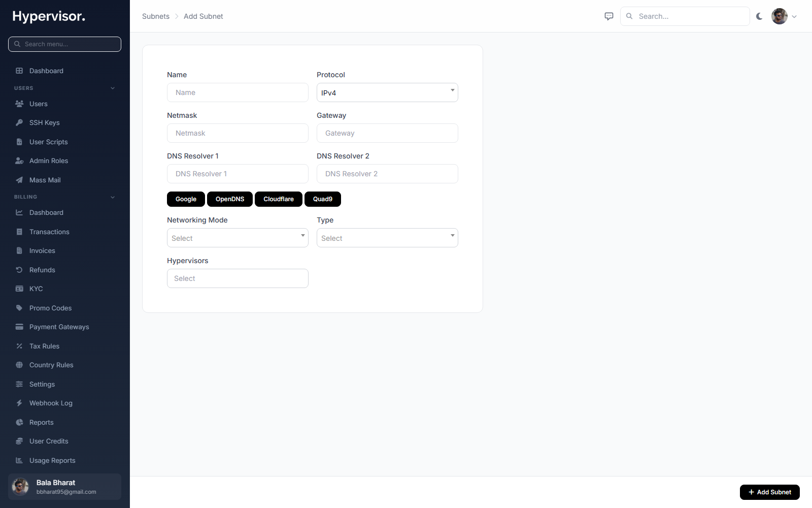Select the Usage Reports chart icon
This screenshot has width=812, height=508.
pos(19,460)
